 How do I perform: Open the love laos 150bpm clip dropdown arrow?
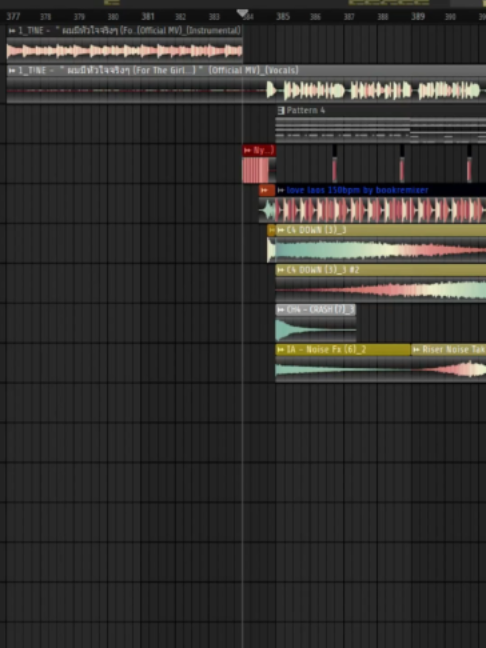pyautogui.click(x=281, y=190)
